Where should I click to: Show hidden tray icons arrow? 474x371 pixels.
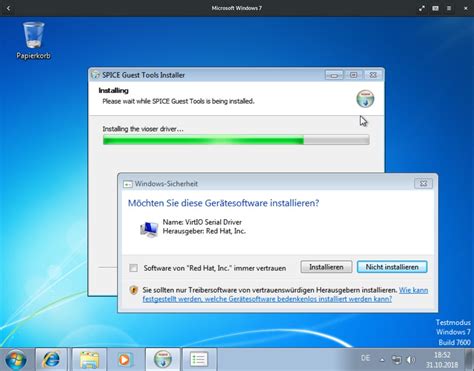(x=382, y=360)
